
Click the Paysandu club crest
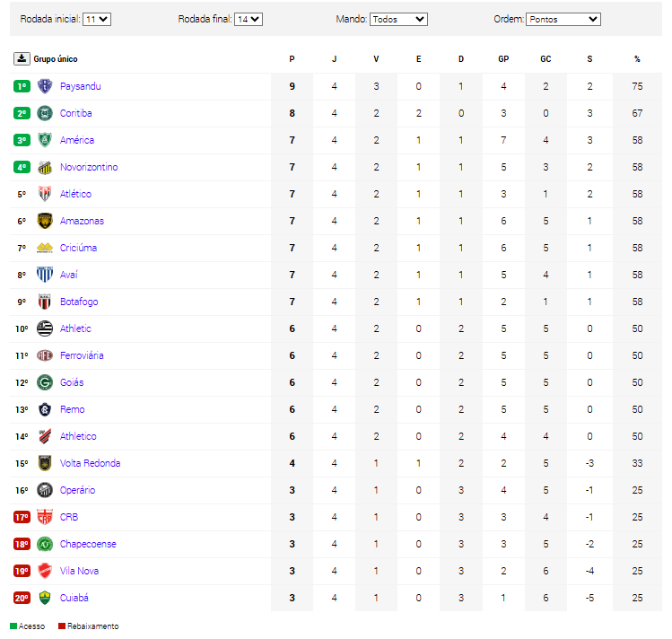pyautogui.click(x=45, y=86)
